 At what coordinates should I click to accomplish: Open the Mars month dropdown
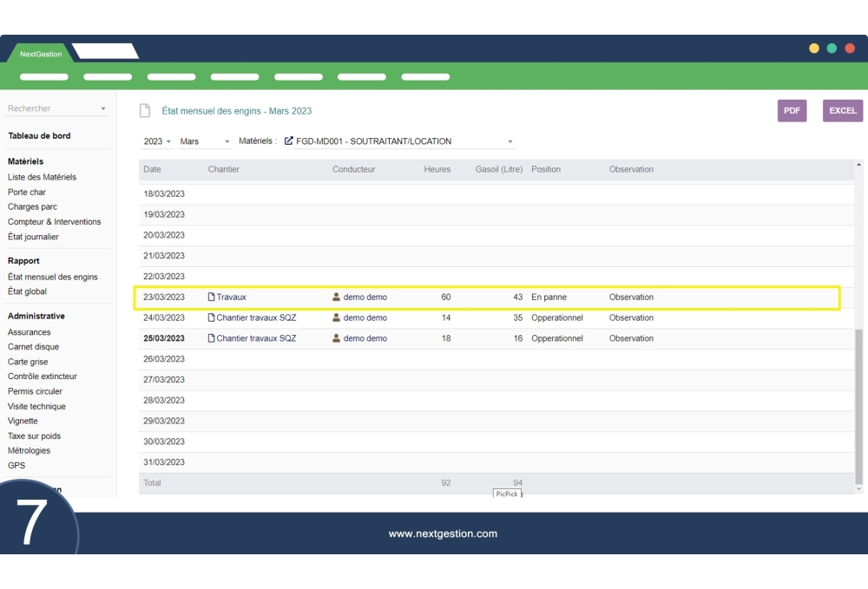205,141
